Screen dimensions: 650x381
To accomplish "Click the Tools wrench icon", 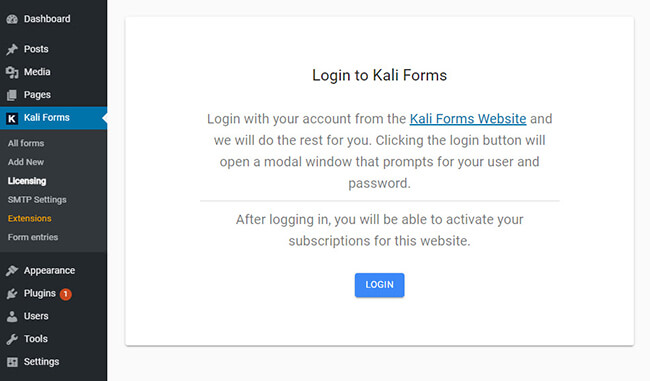I will 12,339.
